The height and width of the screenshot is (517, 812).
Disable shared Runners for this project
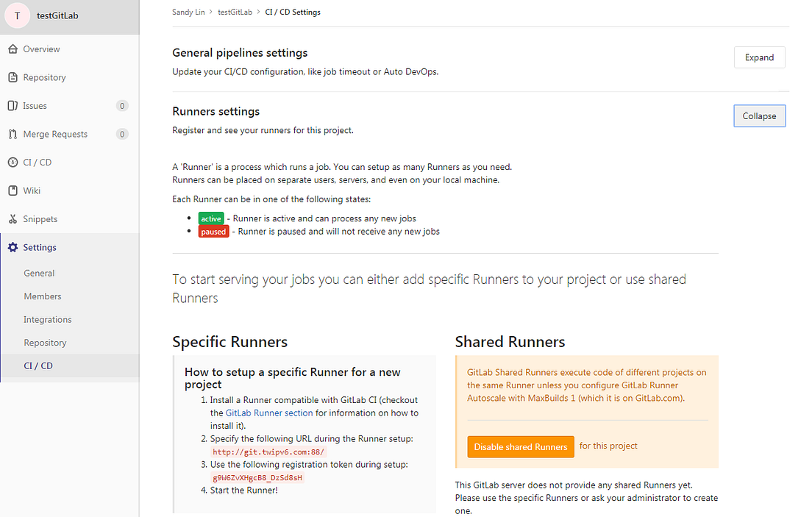click(x=521, y=446)
